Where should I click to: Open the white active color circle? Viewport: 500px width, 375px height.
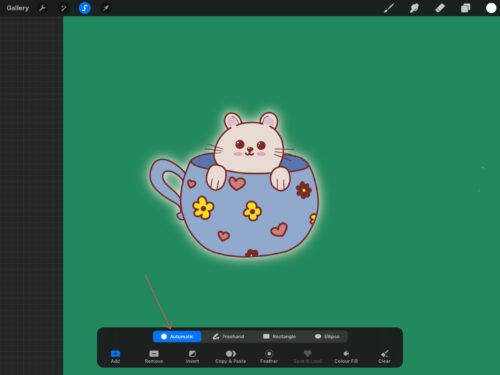pyautogui.click(x=491, y=8)
